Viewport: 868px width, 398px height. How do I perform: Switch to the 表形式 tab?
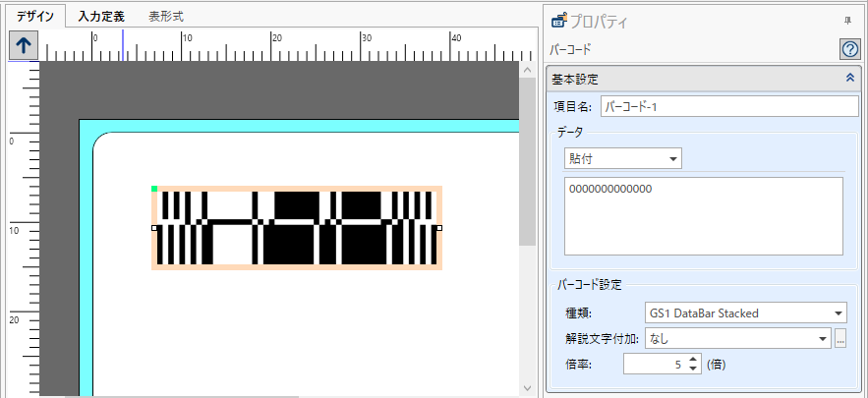166,17
